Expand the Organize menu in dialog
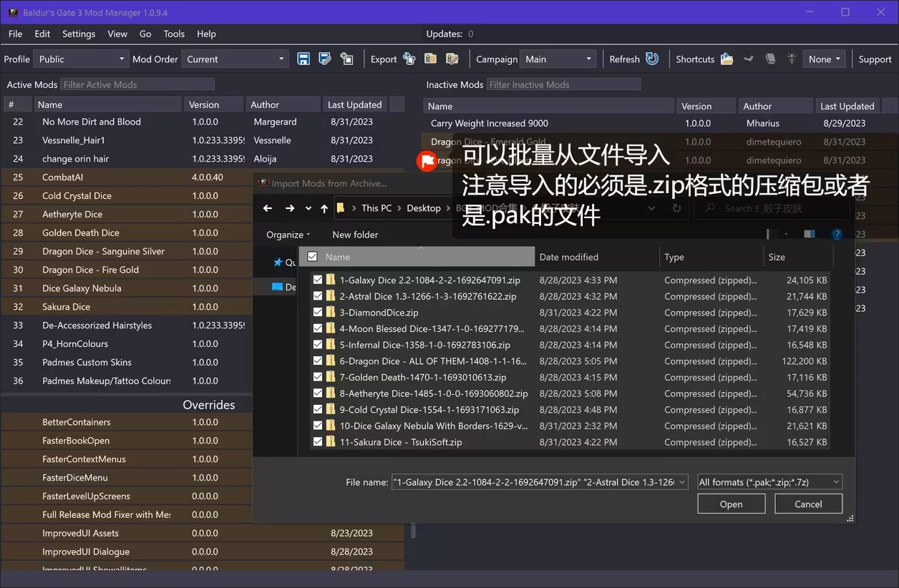The height and width of the screenshot is (588, 899). click(288, 235)
